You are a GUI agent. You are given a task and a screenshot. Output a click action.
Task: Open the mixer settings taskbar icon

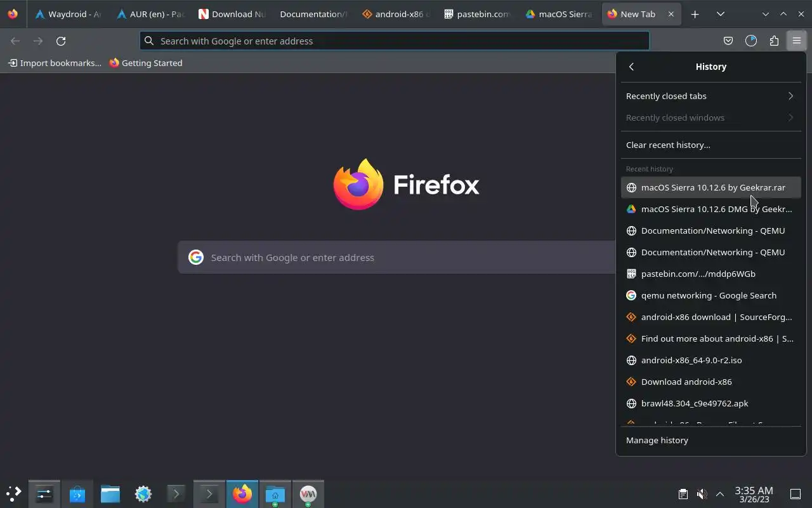[x=44, y=494]
